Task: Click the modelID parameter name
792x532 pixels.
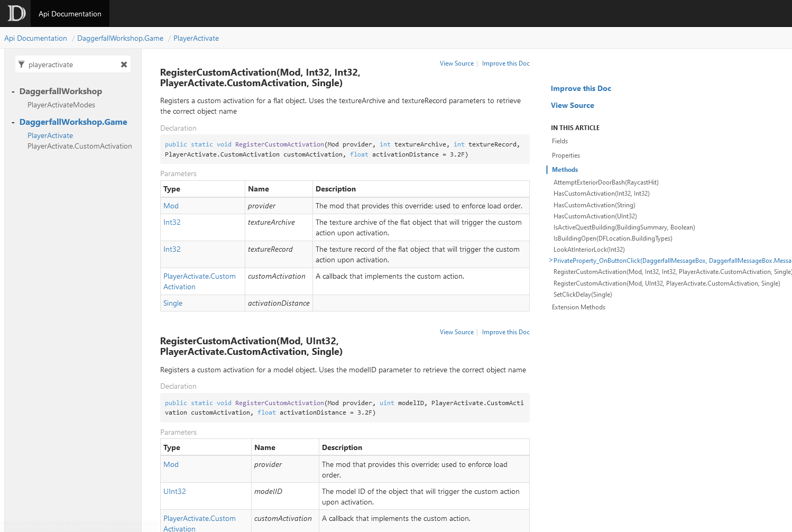Action: [x=268, y=491]
